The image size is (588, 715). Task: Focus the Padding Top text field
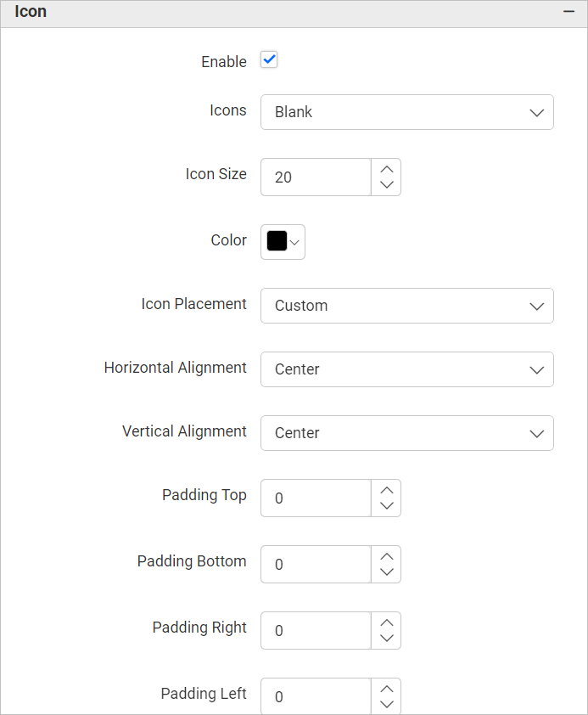point(316,498)
